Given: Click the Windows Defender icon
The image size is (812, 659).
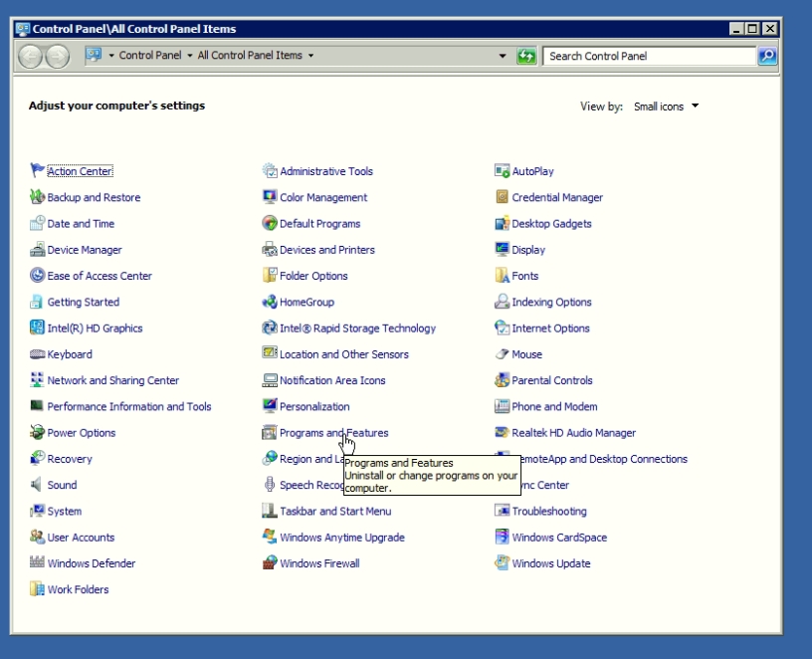Looking at the screenshot, I should point(37,561).
